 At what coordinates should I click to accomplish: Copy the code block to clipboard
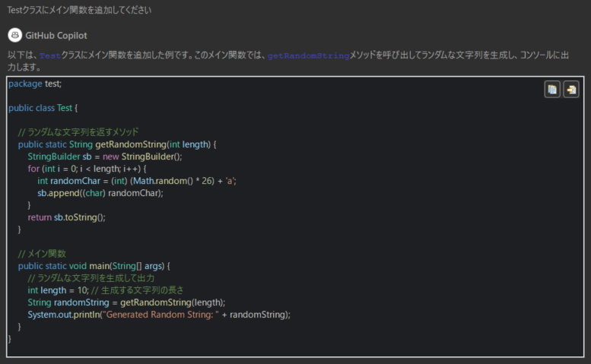tap(551, 90)
